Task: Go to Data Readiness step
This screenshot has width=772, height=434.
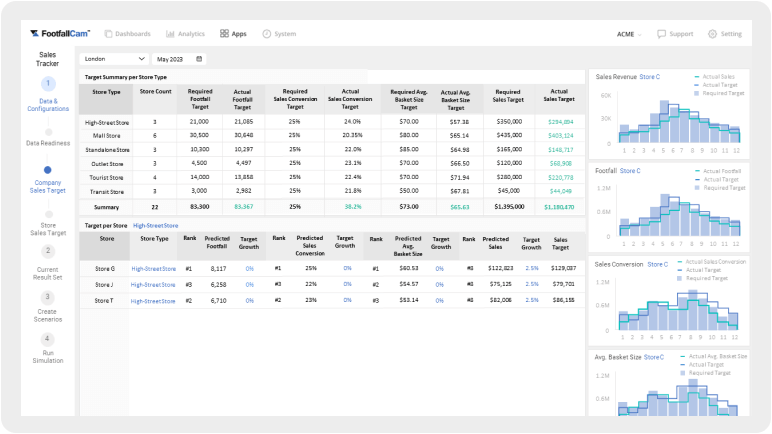Action: click(x=48, y=143)
